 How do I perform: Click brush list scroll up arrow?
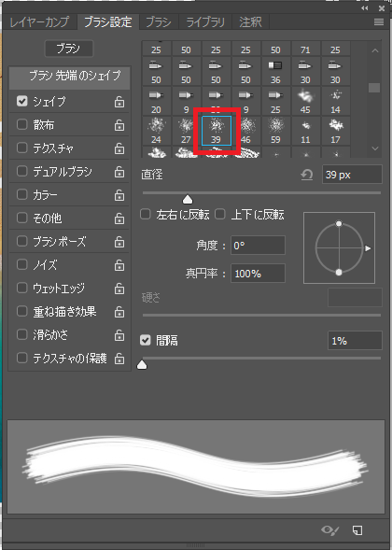[x=375, y=50]
